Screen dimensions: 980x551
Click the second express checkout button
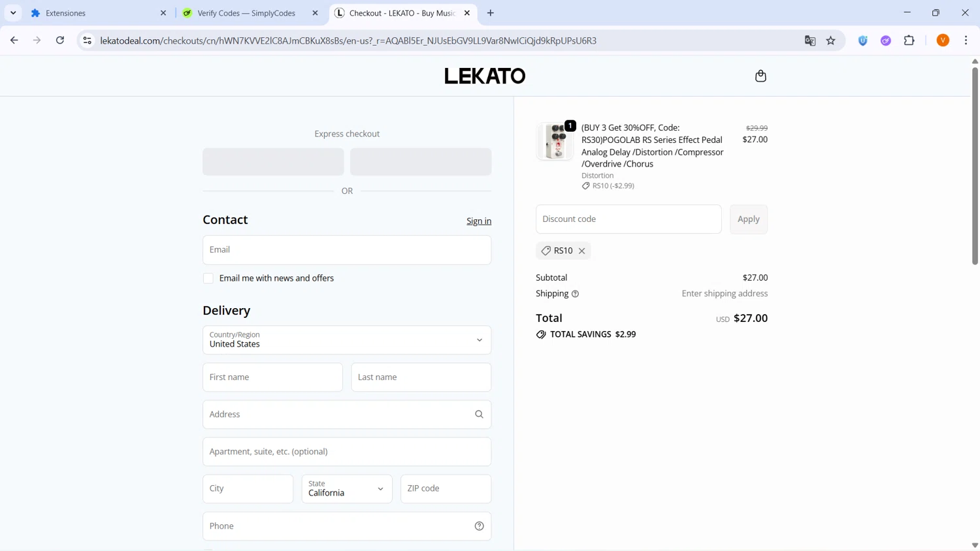click(x=421, y=162)
